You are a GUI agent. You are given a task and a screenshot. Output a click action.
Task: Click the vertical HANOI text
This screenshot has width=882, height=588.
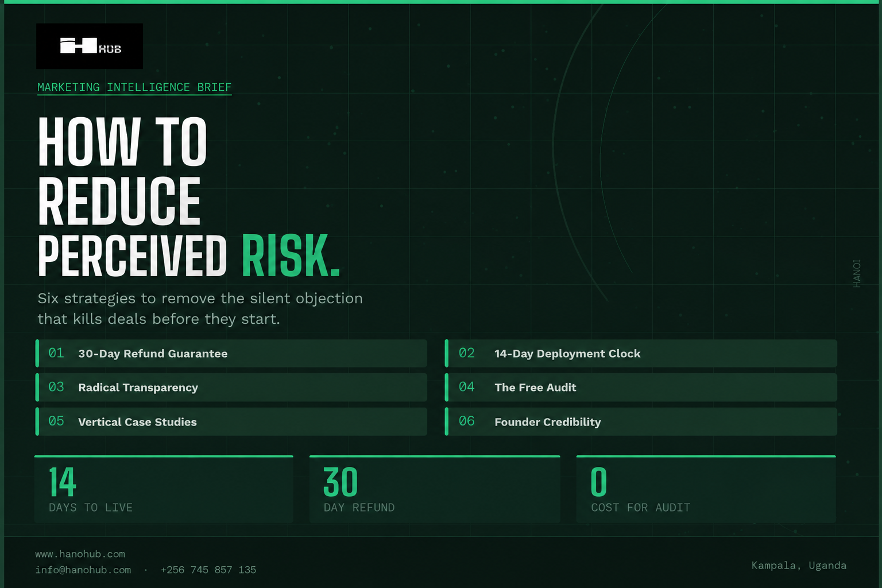pyautogui.click(x=857, y=273)
